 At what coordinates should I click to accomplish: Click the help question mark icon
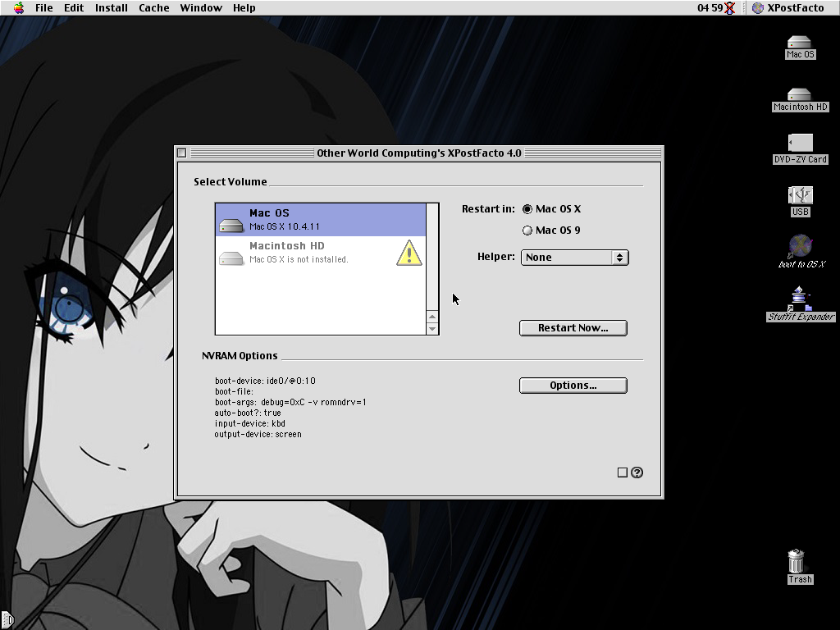click(x=637, y=472)
